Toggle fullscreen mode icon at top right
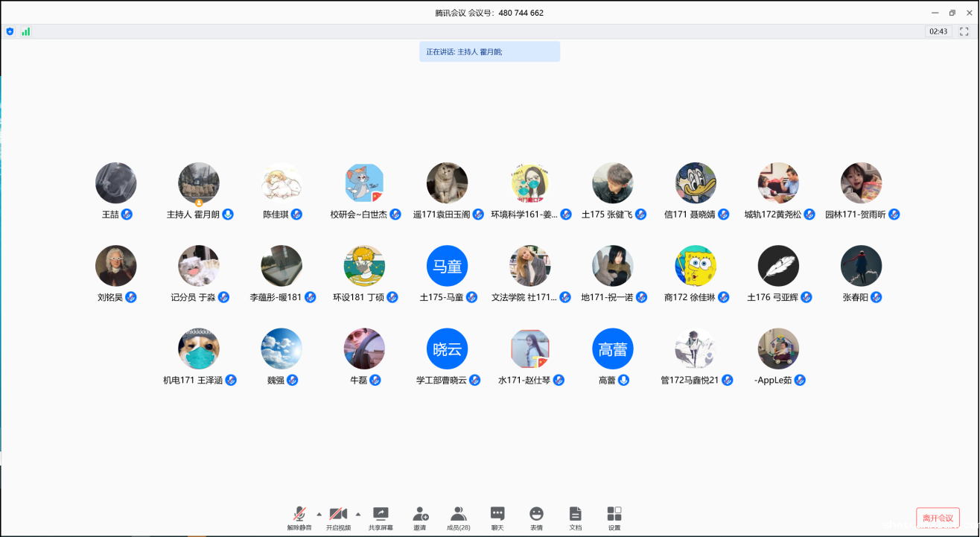 [964, 31]
